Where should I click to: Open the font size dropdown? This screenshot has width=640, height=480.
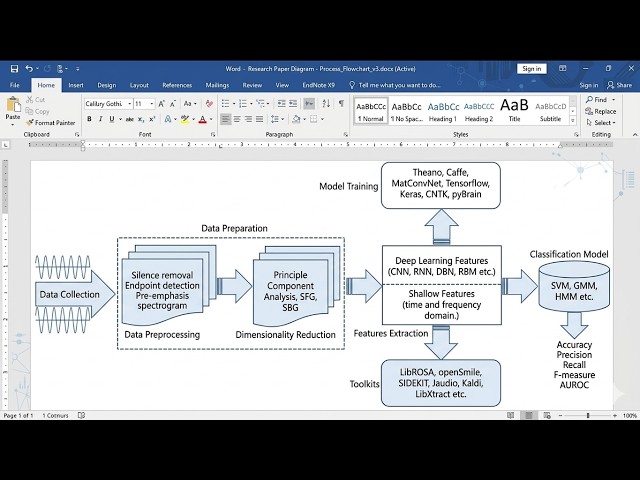pos(152,104)
